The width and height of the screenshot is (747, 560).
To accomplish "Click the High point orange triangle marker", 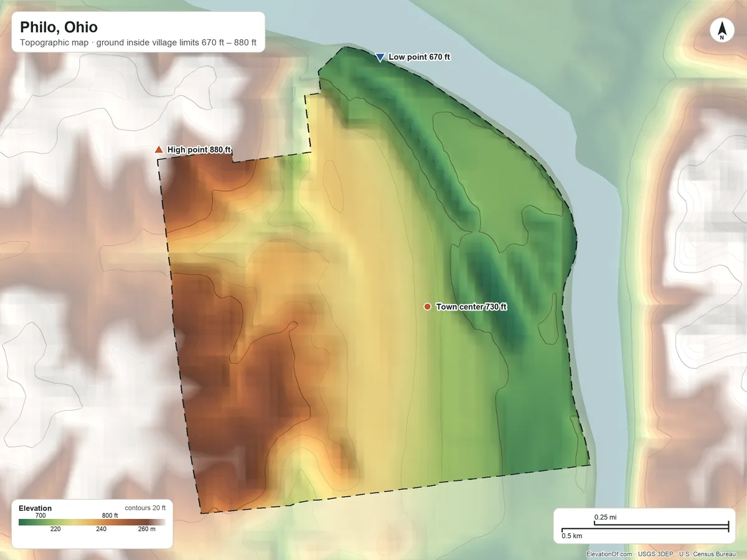I will 159,149.
